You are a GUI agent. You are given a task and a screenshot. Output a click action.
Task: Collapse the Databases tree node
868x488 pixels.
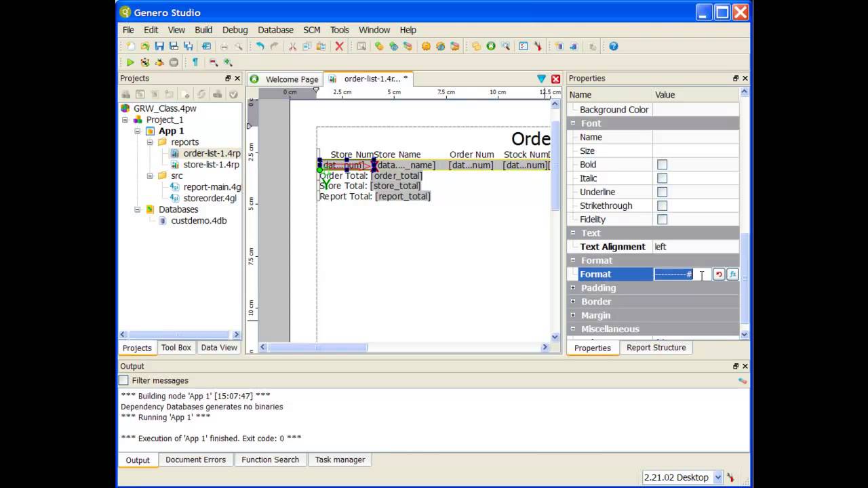138,209
